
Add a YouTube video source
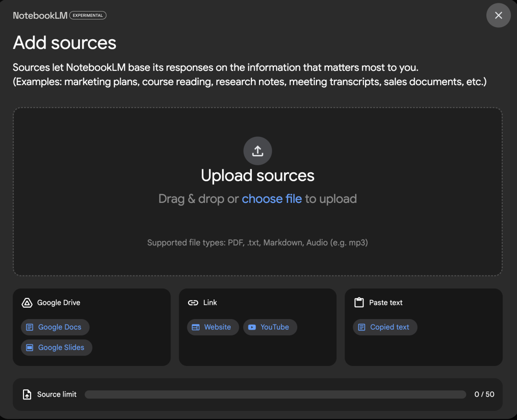coord(270,327)
